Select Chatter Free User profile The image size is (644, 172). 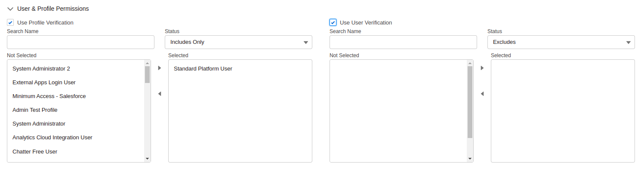point(35,152)
